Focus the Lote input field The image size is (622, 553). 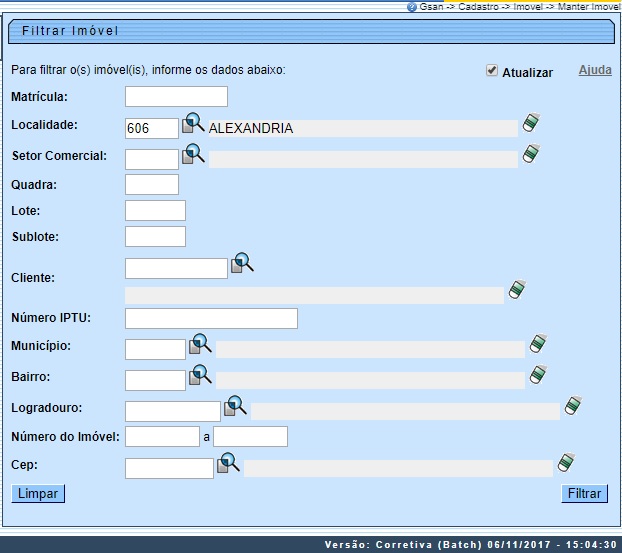coord(156,210)
